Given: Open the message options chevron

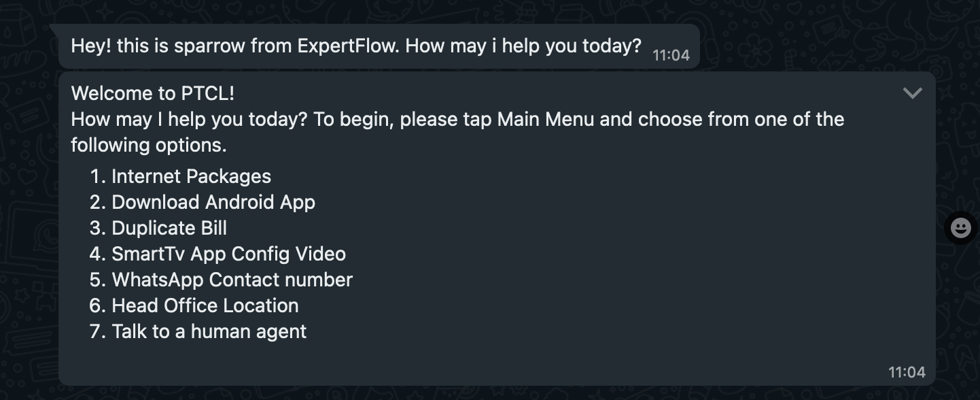Looking at the screenshot, I should tap(912, 93).
